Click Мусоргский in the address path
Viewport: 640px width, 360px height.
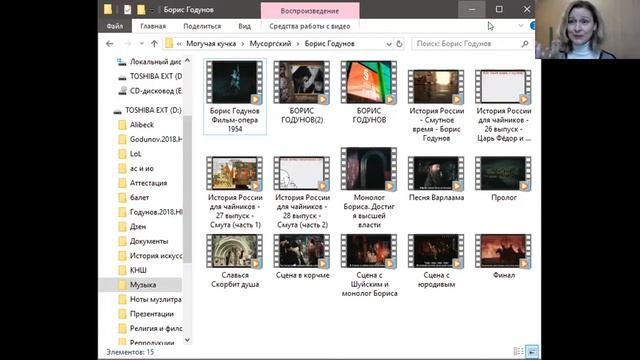tap(270, 44)
